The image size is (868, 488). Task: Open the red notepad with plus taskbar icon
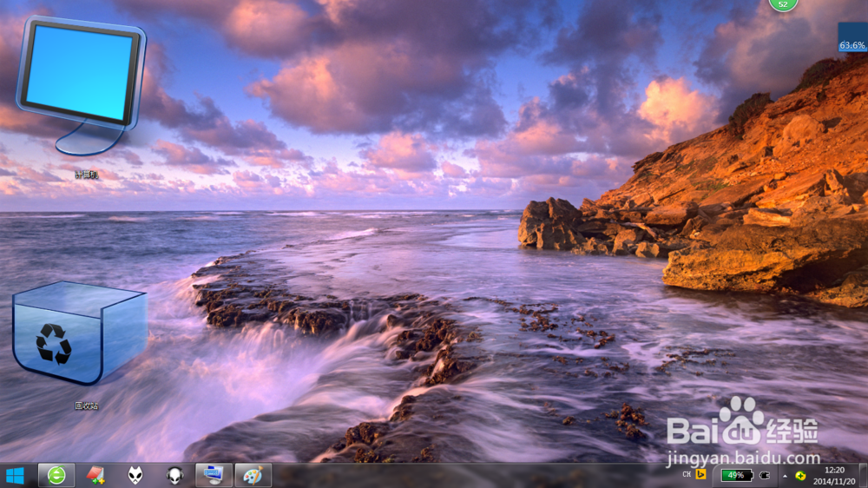[95, 475]
